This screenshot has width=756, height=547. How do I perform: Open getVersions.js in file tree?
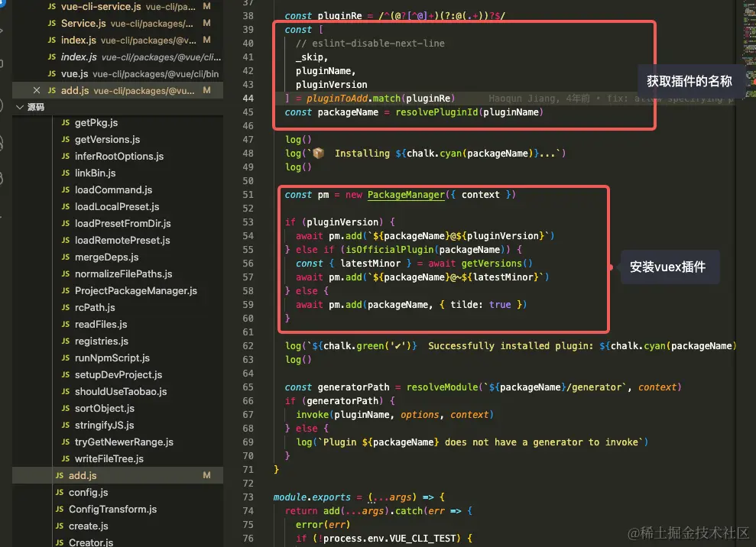pyautogui.click(x=107, y=139)
